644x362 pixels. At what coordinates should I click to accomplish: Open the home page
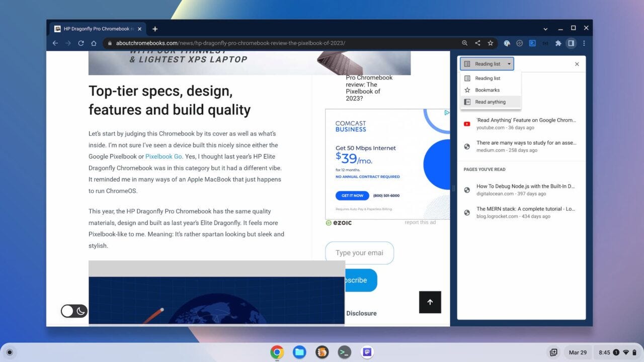(x=94, y=43)
